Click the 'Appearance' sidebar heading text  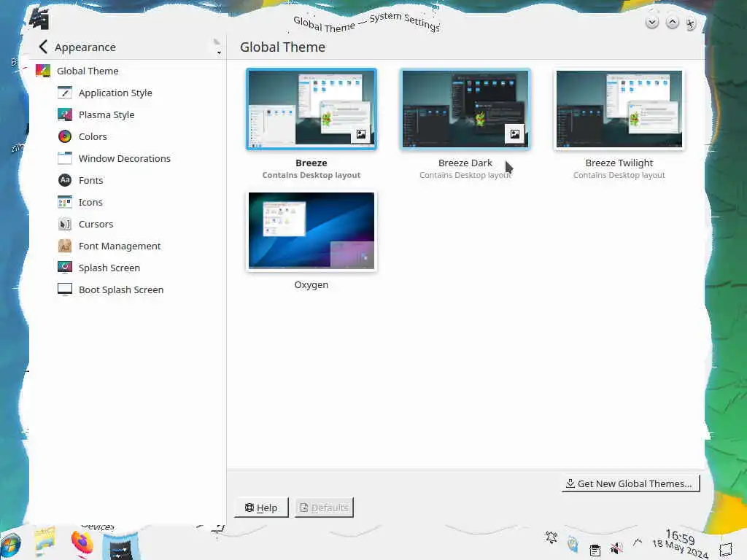click(85, 47)
